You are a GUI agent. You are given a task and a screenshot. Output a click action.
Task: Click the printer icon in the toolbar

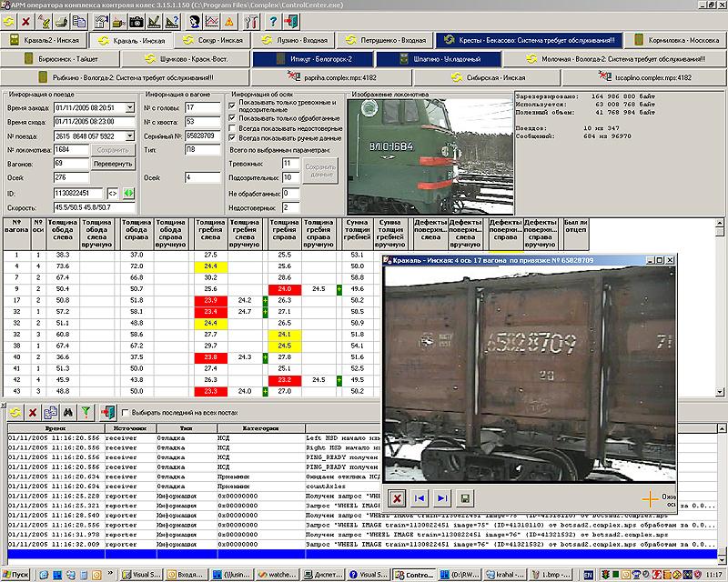coord(61,21)
